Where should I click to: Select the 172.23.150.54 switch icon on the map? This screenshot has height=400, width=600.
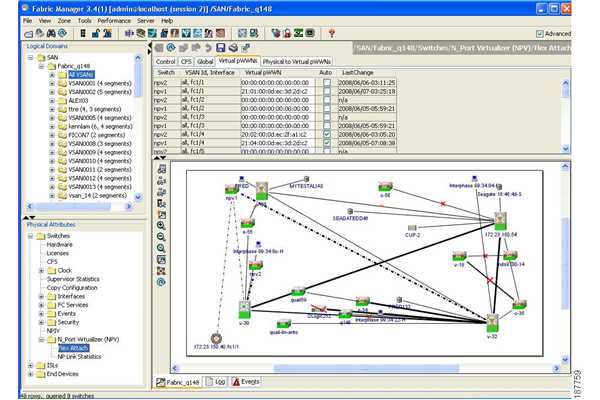pos(500,222)
